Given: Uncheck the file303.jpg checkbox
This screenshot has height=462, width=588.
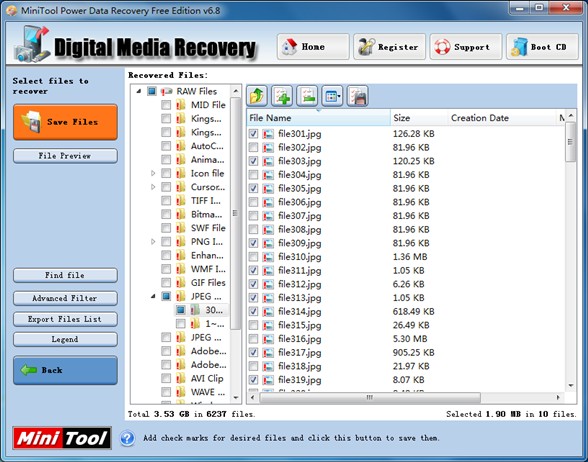Looking at the screenshot, I should [254, 161].
